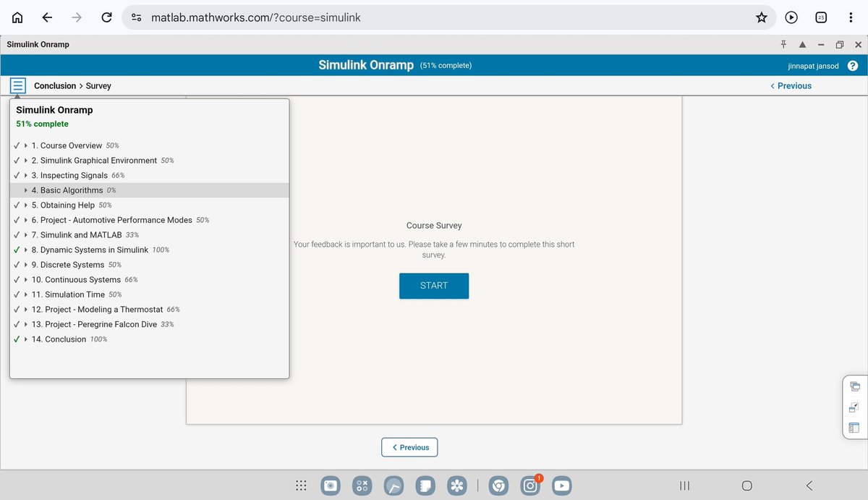
Task: Expand 8. Dynamic Systems in Simulink arrow
Action: 26,250
